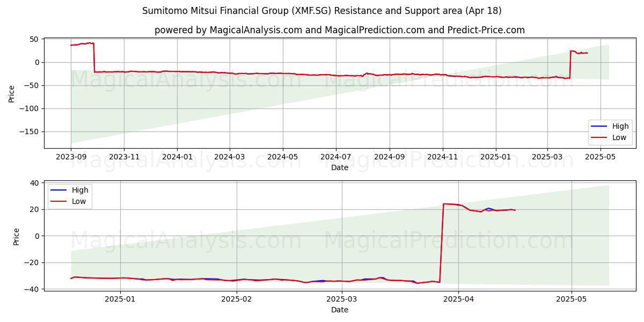The image size is (644, 322).
Task: Click the 2024-05 date tick label
Action: (x=283, y=157)
